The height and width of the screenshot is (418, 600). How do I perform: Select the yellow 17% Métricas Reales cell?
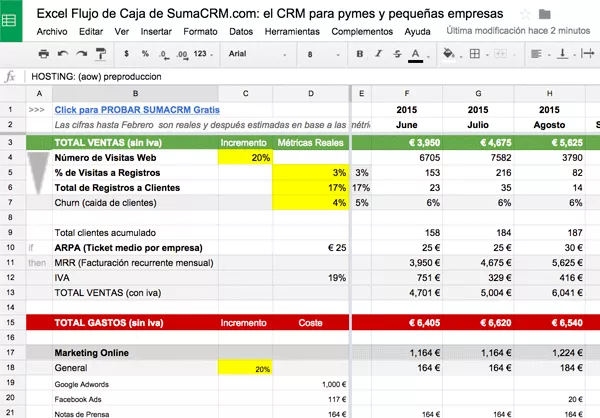[x=311, y=188]
